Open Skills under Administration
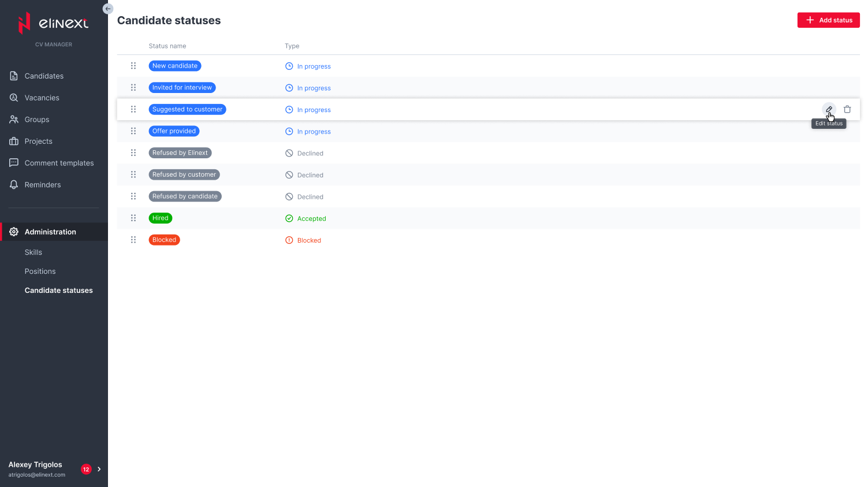This screenshot has width=868, height=487. point(33,252)
